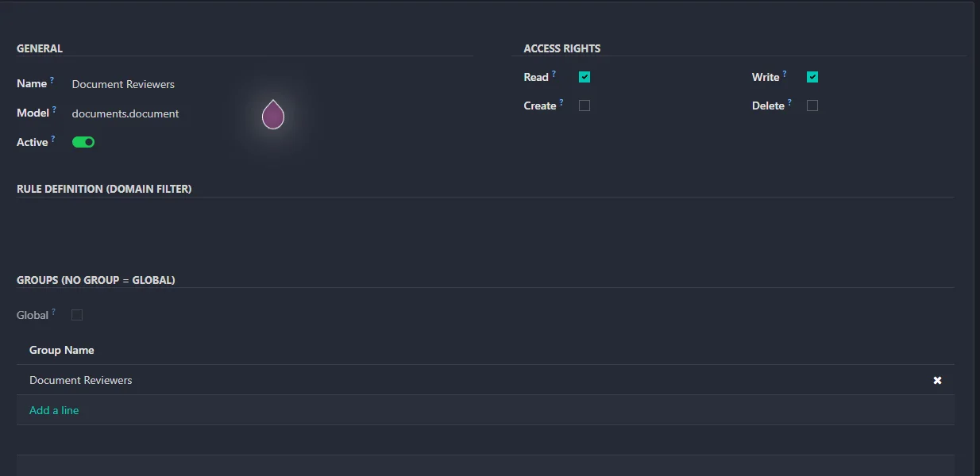Enable the Create access checkbox
Image resolution: width=980 pixels, height=476 pixels.
[585, 106]
